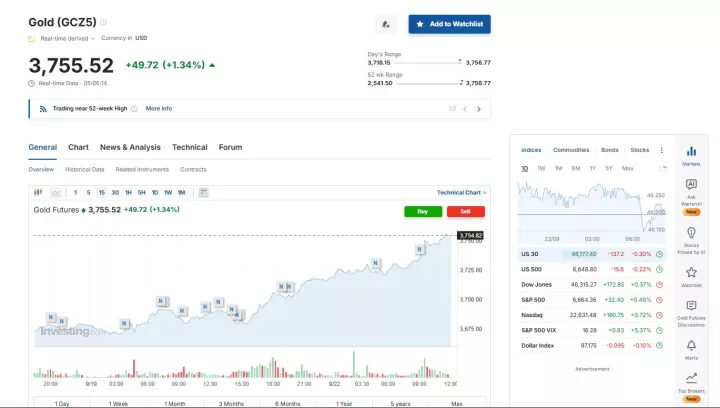
Task: Select the Indices tab in markets widget
Action: 531,150
